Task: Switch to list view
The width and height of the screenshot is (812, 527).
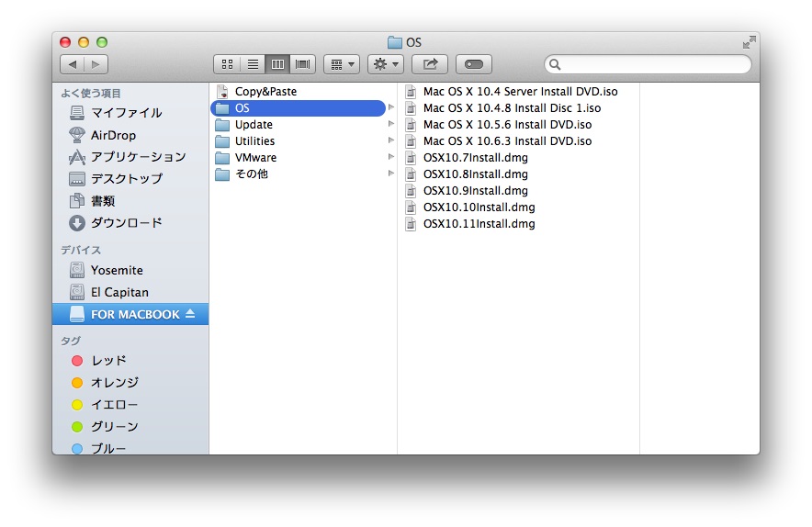Action: pyautogui.click(x=253, y=64)
